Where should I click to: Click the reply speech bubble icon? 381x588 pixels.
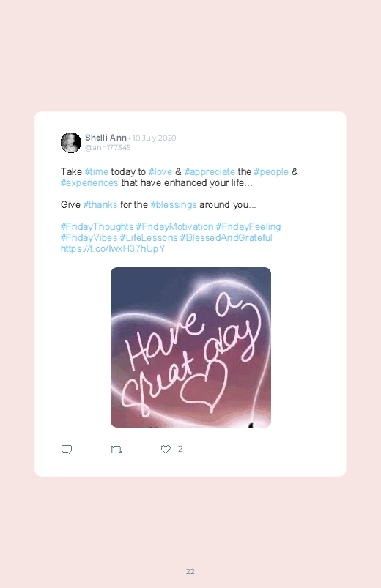pos(67,450)
